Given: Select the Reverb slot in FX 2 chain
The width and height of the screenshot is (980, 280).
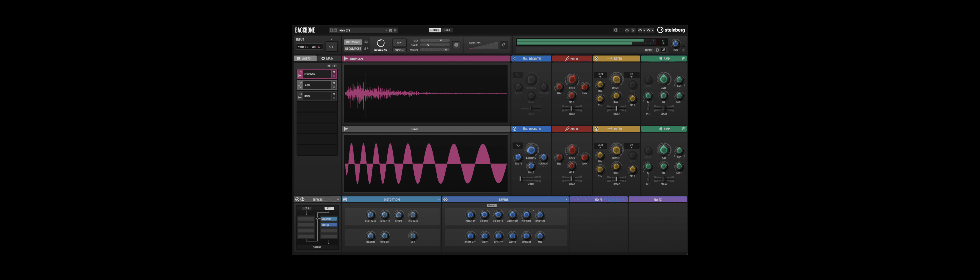Looking at the screenshot, I should pos(329,225).
